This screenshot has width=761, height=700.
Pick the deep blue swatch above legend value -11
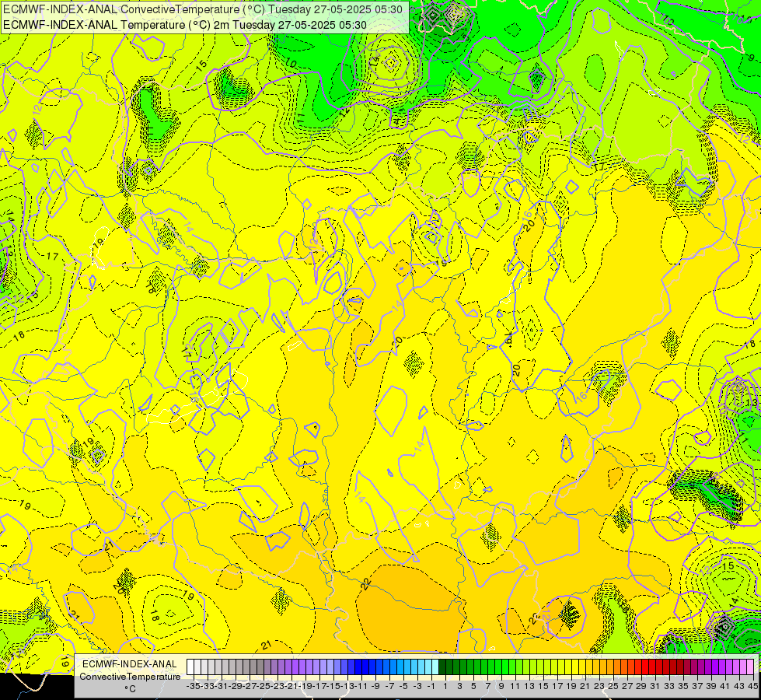[360, 667]
